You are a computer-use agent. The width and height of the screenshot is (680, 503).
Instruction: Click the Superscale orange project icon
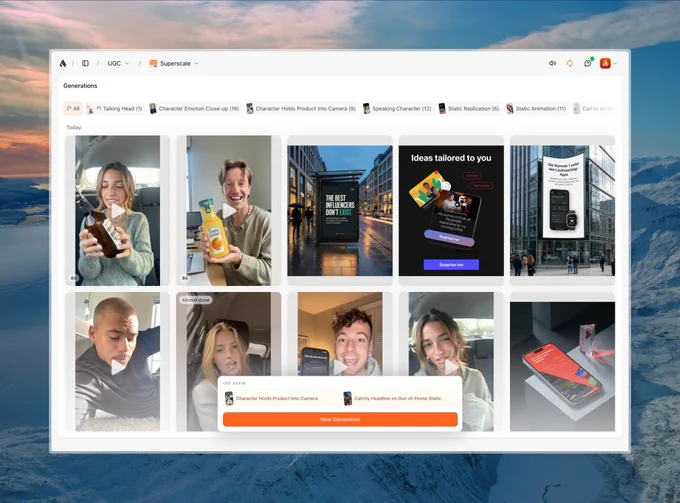[x=153, y=63]
